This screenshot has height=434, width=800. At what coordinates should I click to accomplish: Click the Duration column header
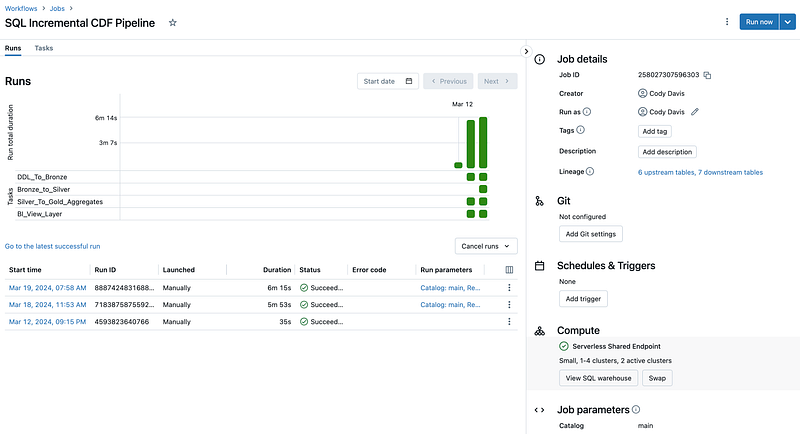277,270
